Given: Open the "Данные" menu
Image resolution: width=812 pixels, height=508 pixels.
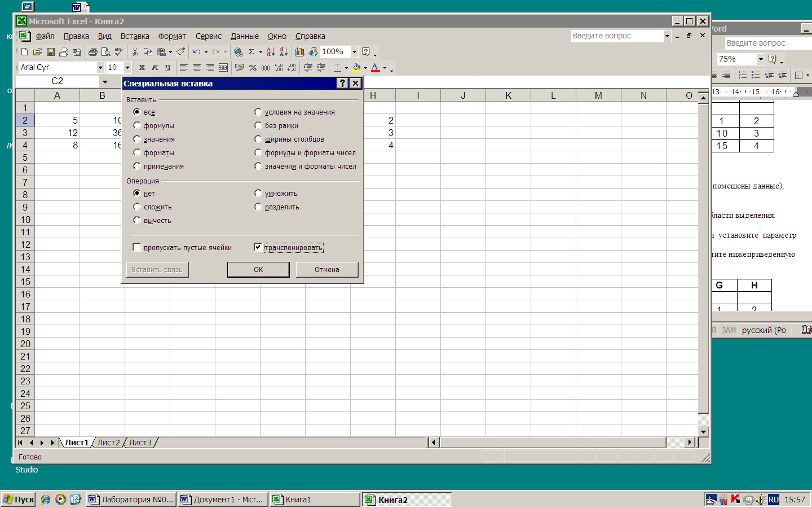Looking at the screenshot, I should coord(244,36).
